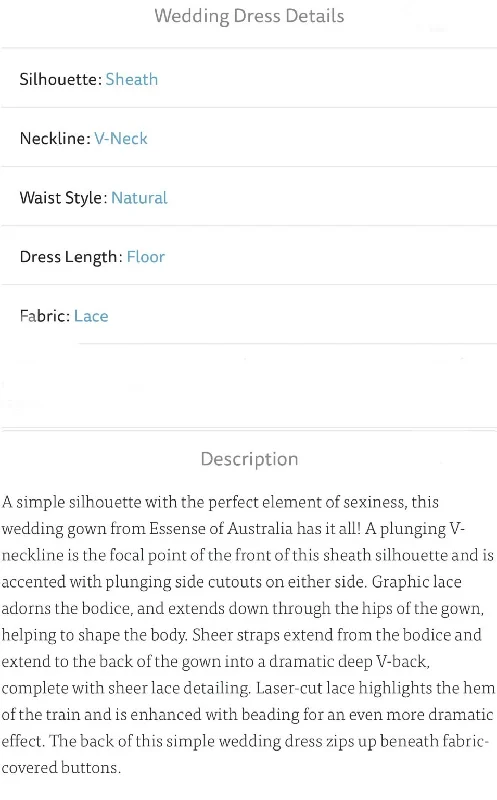Click the Wedding Dress Details heading
This screenshot has width=497, height=800.
[x=249, y=16]
